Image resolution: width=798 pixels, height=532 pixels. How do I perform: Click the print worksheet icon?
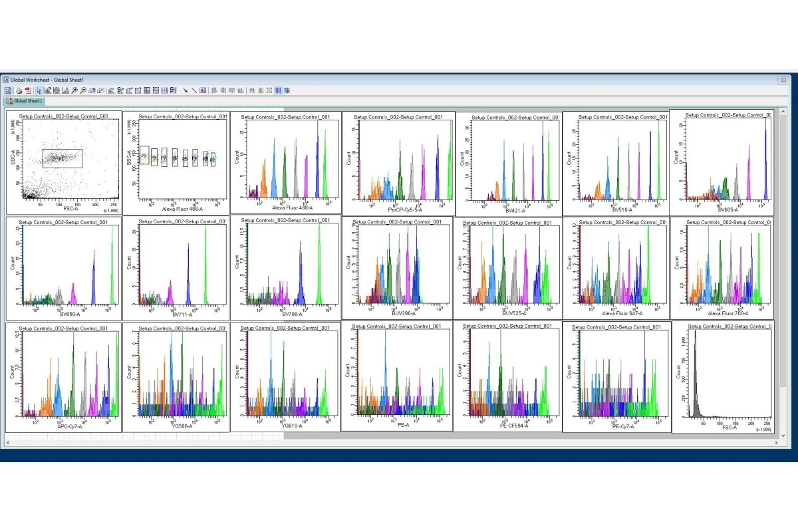pyautogui.click(x=19, y=90)
